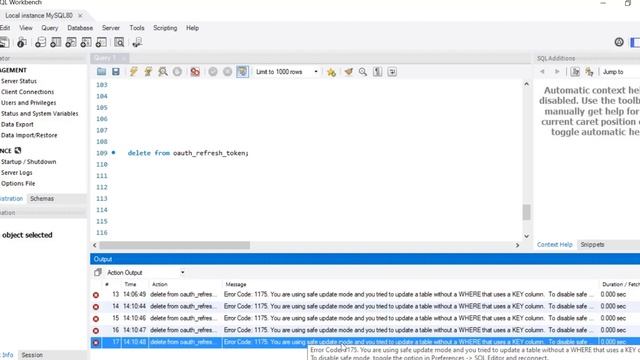Click the settings gear icon at top right

(619, 42)
